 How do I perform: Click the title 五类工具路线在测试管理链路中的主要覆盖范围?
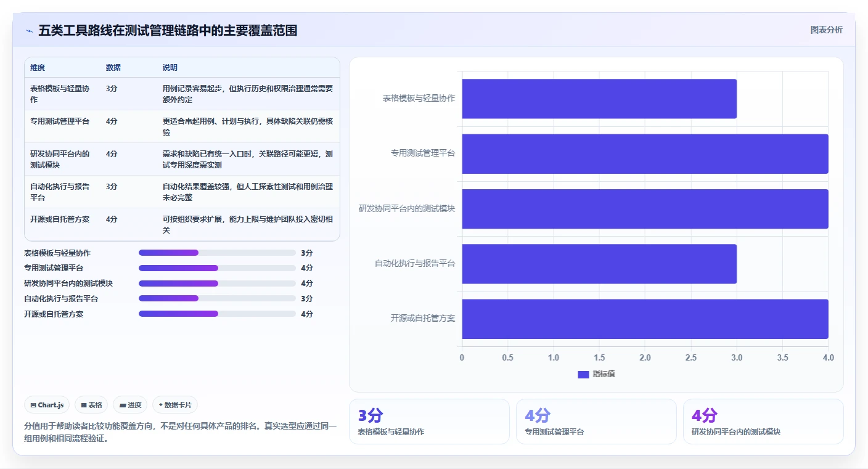click(x=168, y=30)
